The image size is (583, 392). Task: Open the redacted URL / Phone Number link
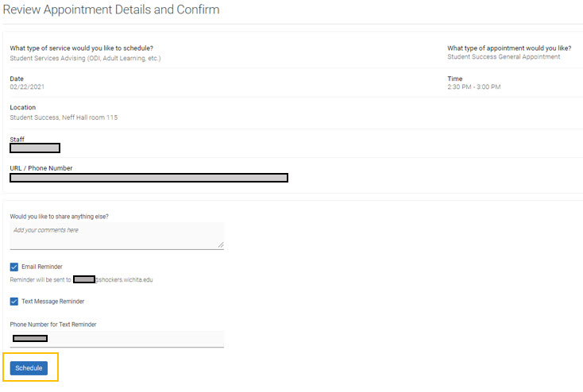[x=149, y=178]
